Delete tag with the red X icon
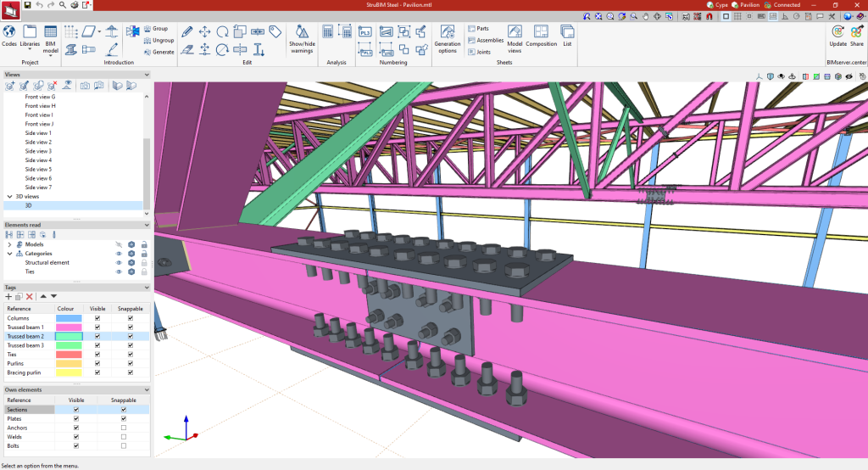This screenshot has height=470, width=868. (x=29, y=296)
